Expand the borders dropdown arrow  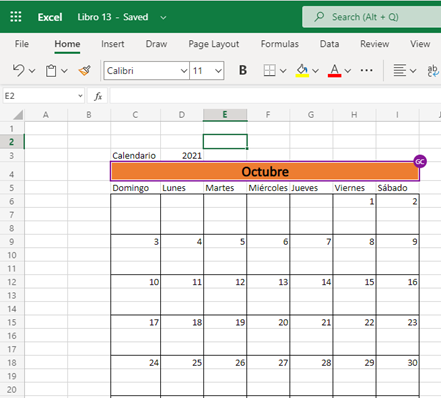[283, 71]
